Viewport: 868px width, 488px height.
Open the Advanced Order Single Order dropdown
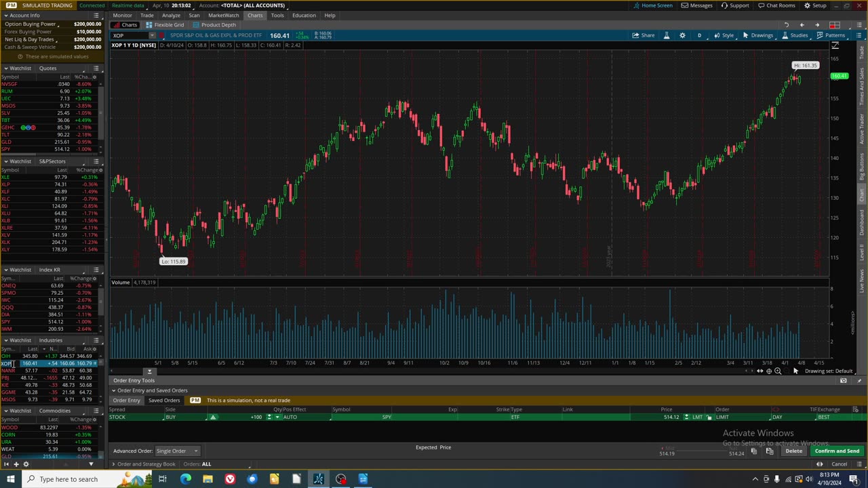(177, 451)
